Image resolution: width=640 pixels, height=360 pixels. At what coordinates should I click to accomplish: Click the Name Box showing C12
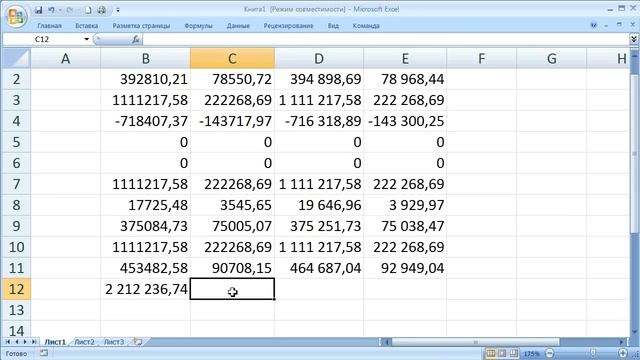coord(43,39)
